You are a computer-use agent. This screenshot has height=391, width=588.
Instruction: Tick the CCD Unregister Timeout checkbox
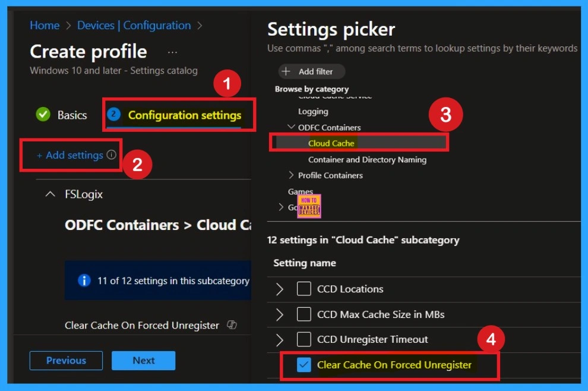click(x=304, y=339)
